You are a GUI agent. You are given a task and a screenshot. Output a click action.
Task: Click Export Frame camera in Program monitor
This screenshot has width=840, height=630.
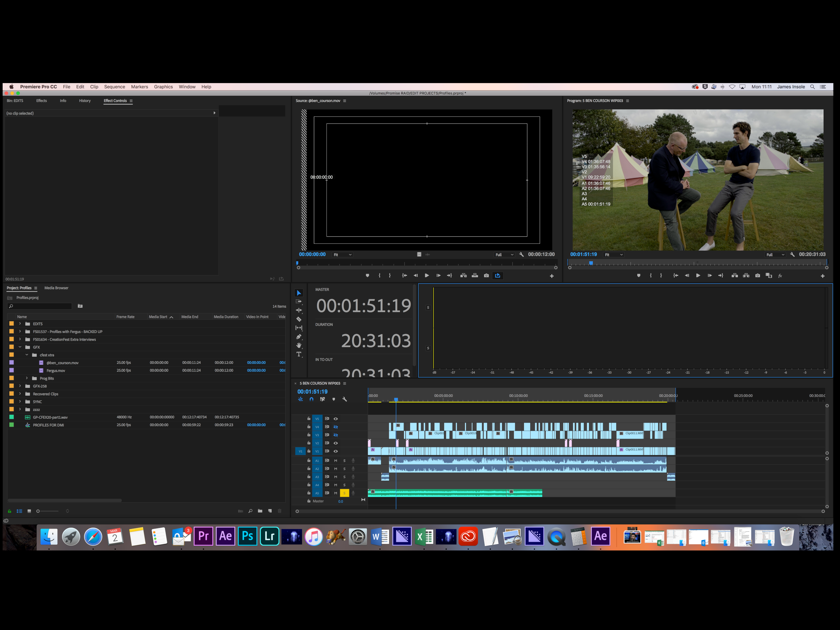click(x=757, y=276)
